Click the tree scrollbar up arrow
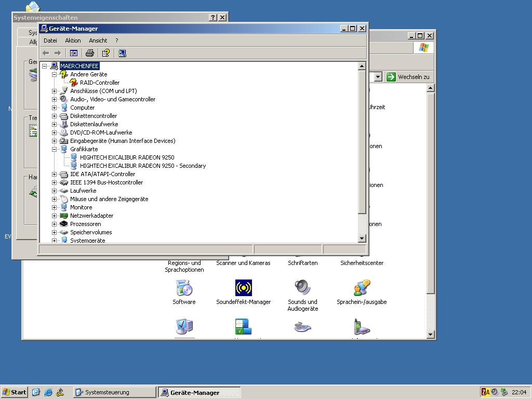This screenshot has height=399, width=532. 362,66
